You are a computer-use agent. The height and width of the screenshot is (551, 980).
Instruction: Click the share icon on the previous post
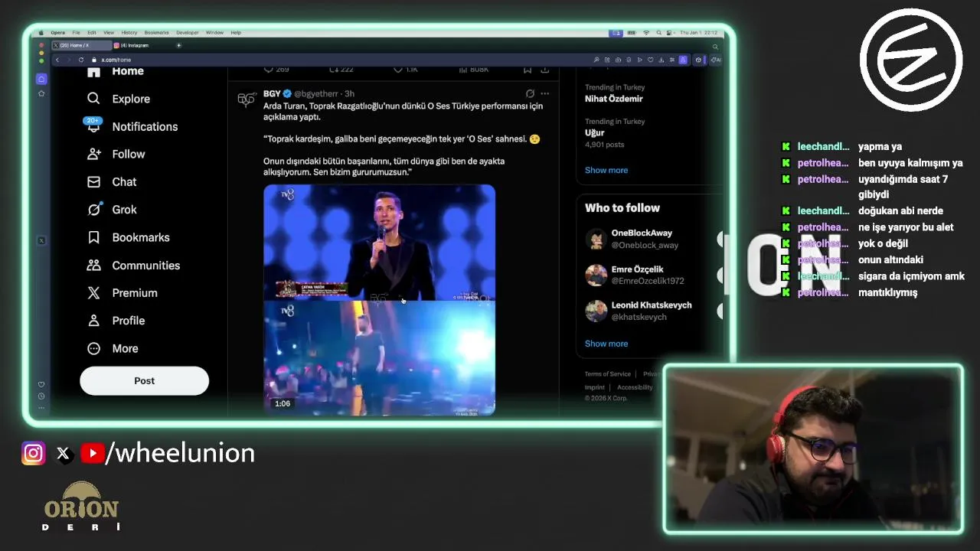[x=544, y=70]
